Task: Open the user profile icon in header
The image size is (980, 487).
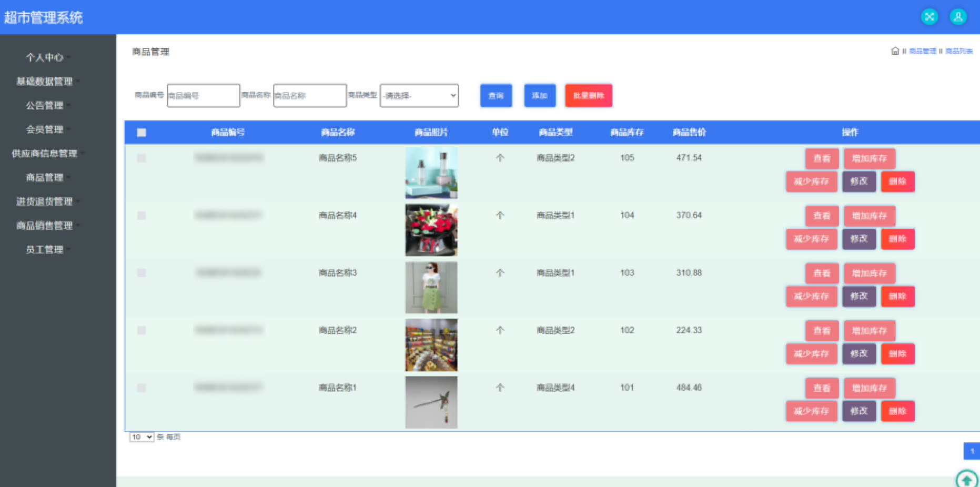Action: coord(958,17)
